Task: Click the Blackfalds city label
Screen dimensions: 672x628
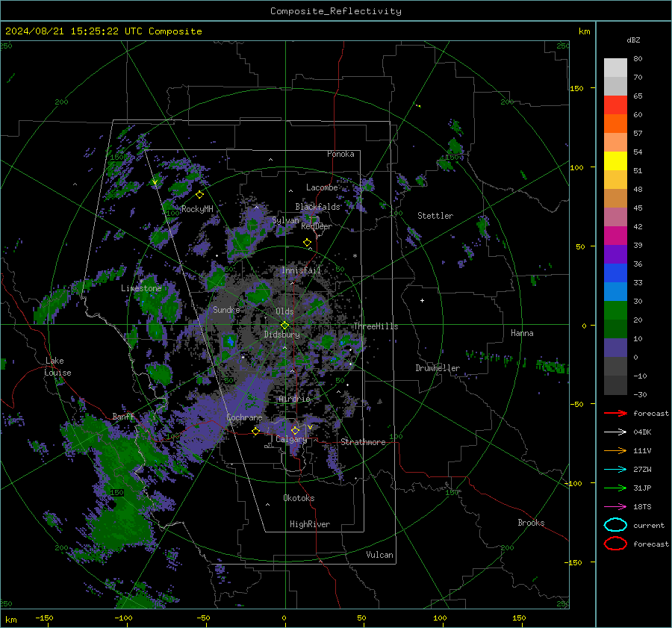Action: pyautogui.click(x=317, y=207)
